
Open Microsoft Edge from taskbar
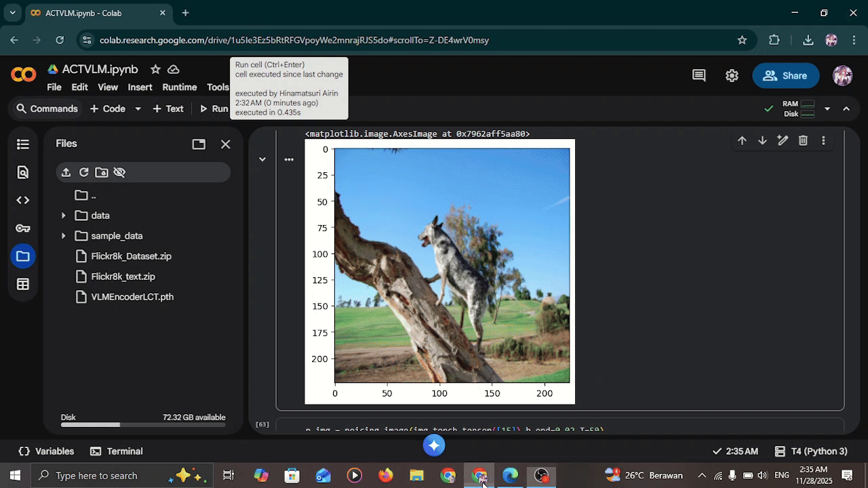pos(510,476)
